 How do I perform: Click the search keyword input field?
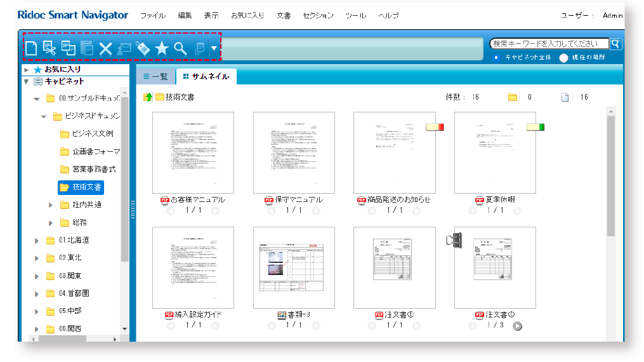coord(549,44)
